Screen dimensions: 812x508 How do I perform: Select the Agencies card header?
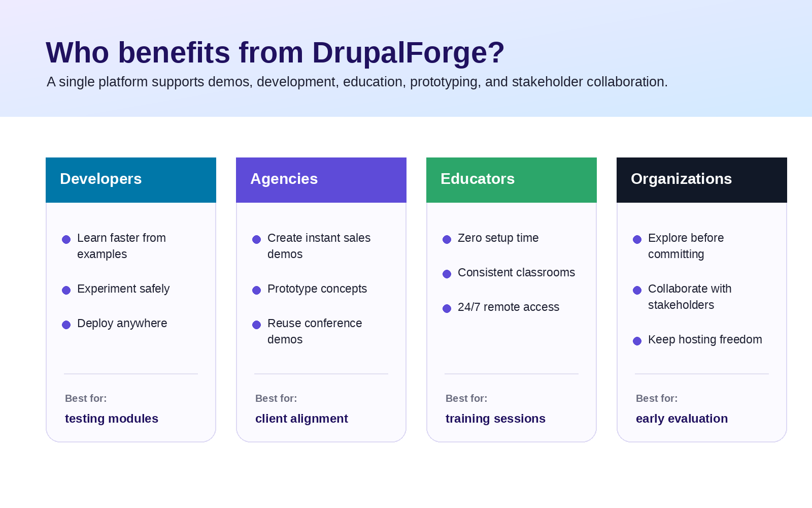tap(321, 180)
